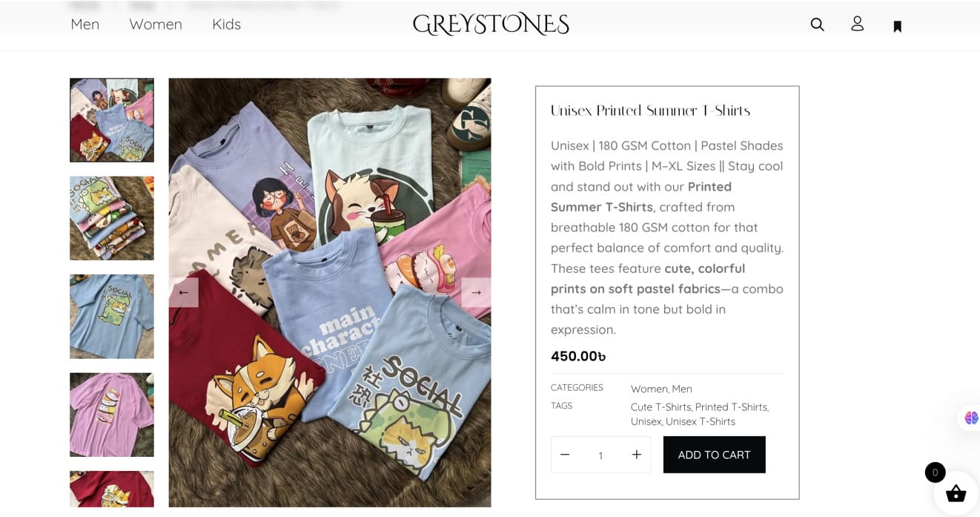Open the Women menu

tap(156, 24)
